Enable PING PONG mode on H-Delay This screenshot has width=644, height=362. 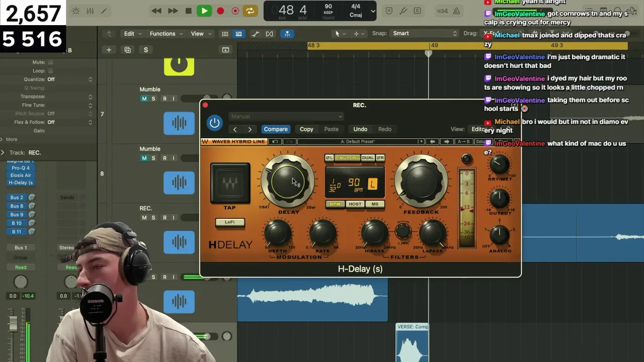348,158
